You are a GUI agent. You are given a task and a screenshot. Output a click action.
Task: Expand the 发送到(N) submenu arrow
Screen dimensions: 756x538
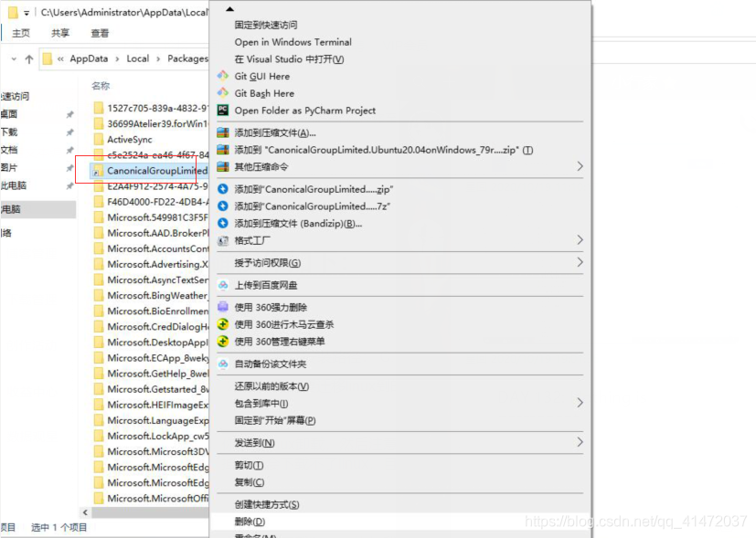pyautogui.click(x=580, y=442)
